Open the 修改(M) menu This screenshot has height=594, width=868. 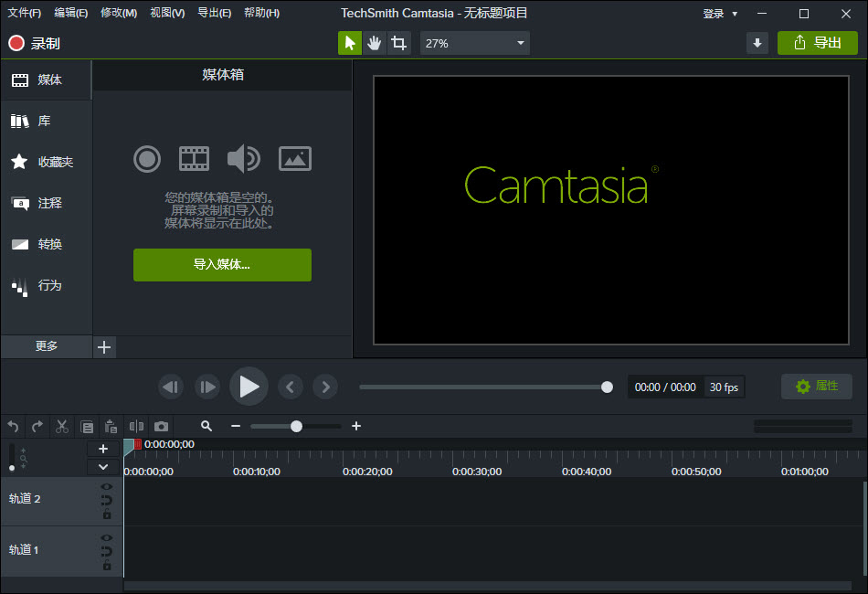[x=119, y=13]
